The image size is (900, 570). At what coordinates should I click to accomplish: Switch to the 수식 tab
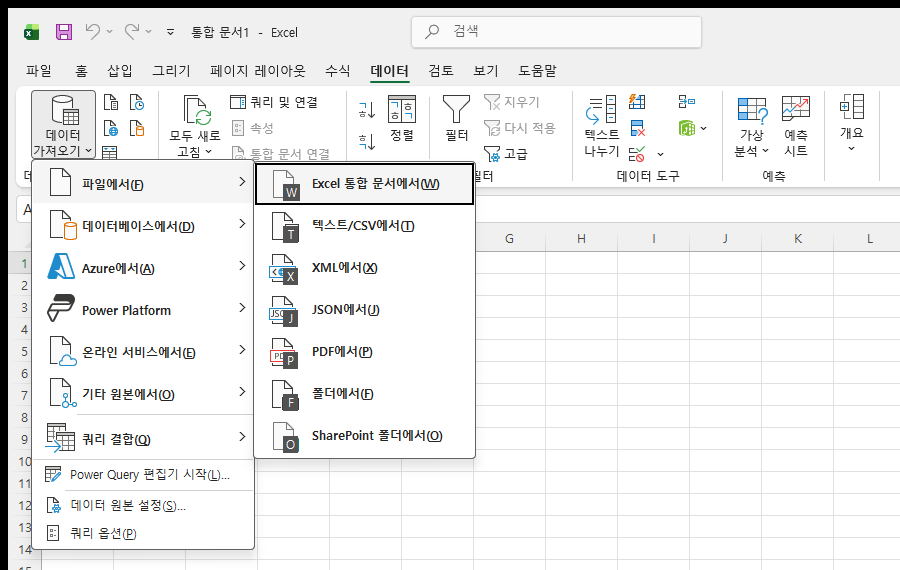click(x=338, y=71)
